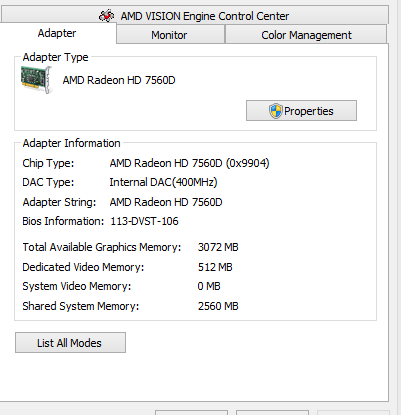Open adapter Properties via the Properties label
401x415 pixels.
[x=309, y=111]
